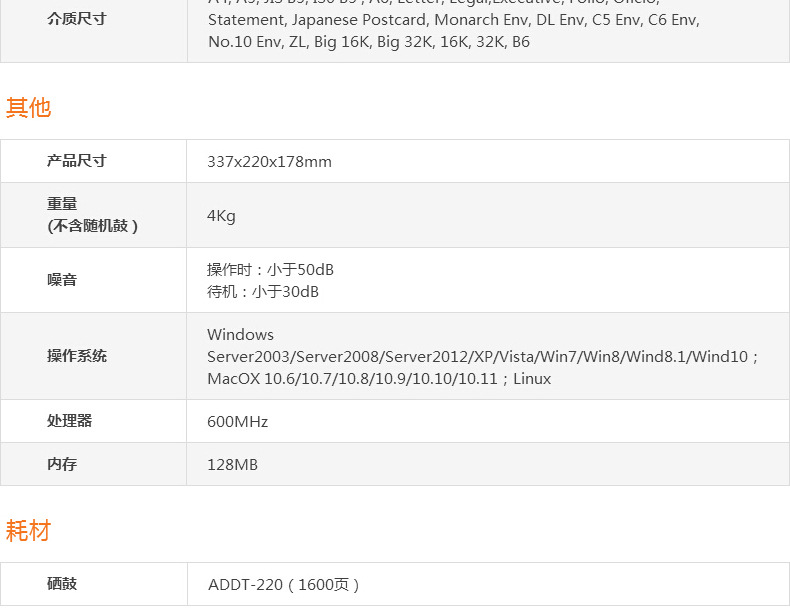Image resolution: width=790 pixels, height=608 pixels.
Task: Select the 内存 row label
Action: click(x=62, y=464)
